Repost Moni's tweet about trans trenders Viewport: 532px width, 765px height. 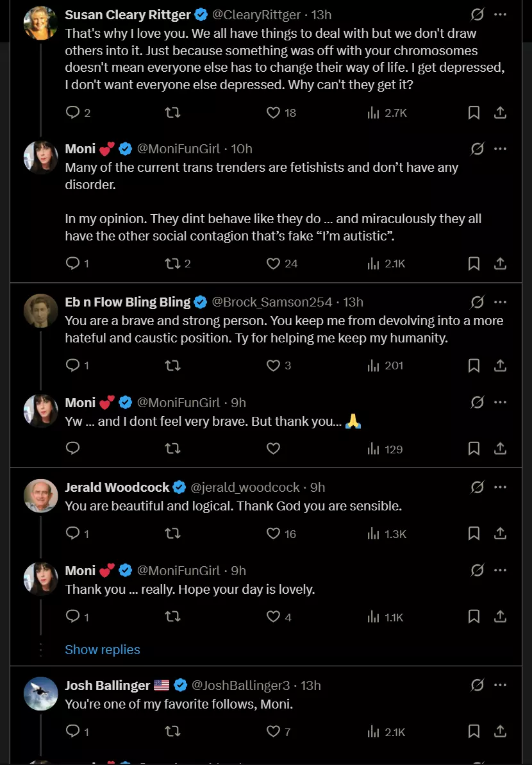click(x=172, y=264)
